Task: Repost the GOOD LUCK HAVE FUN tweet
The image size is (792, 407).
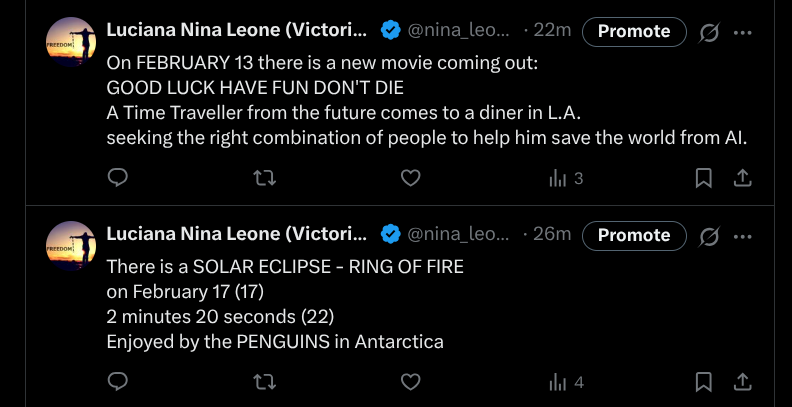Action: (x=265, y=178)
